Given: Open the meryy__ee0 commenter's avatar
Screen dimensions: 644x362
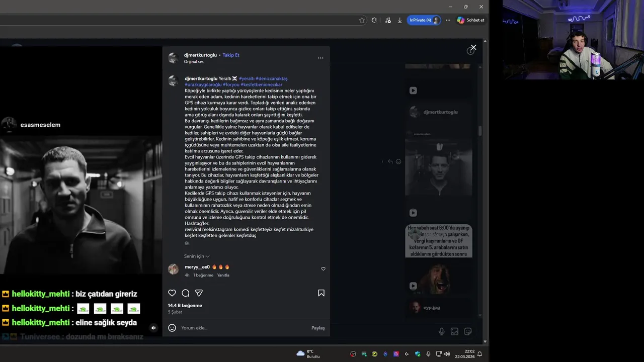Looking at the screenshot, I should [x=173, y=269].
